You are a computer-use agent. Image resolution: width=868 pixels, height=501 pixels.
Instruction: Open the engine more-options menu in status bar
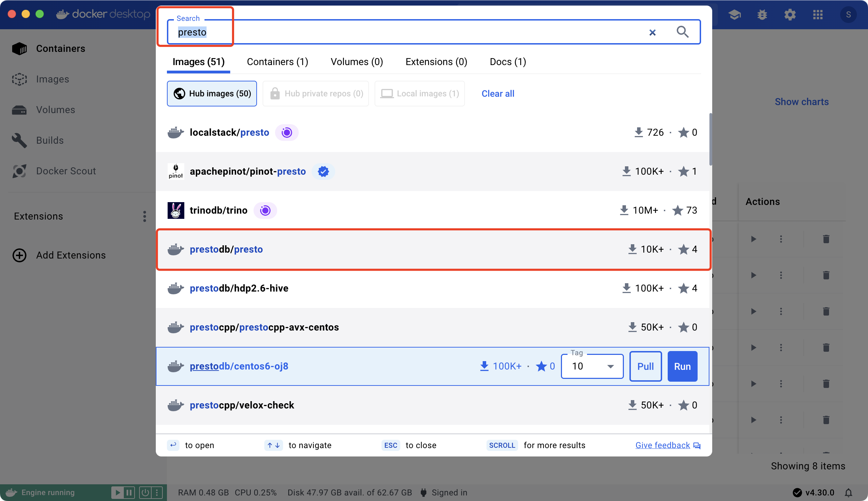coord(156,493)
